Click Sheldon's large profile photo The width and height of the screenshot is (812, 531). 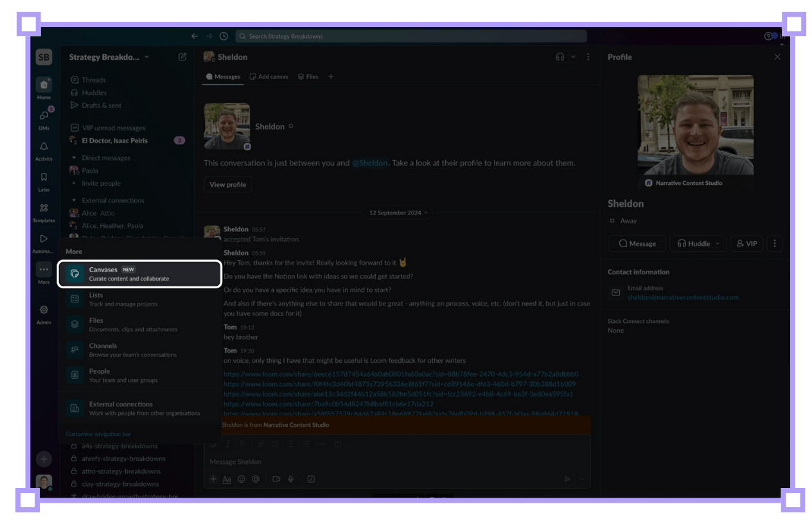tap(696, 125)
